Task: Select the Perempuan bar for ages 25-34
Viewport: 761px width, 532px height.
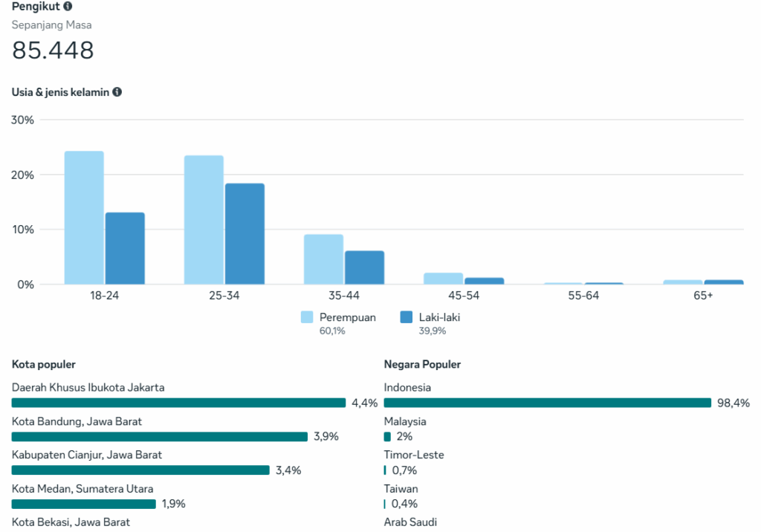Action: click(x=204, y=219)
